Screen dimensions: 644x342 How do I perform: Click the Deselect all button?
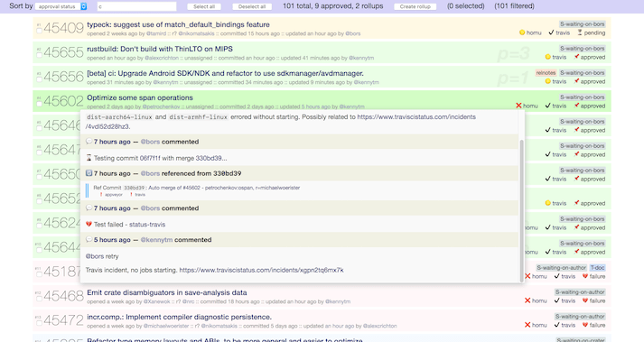click(x=252, y=6)
